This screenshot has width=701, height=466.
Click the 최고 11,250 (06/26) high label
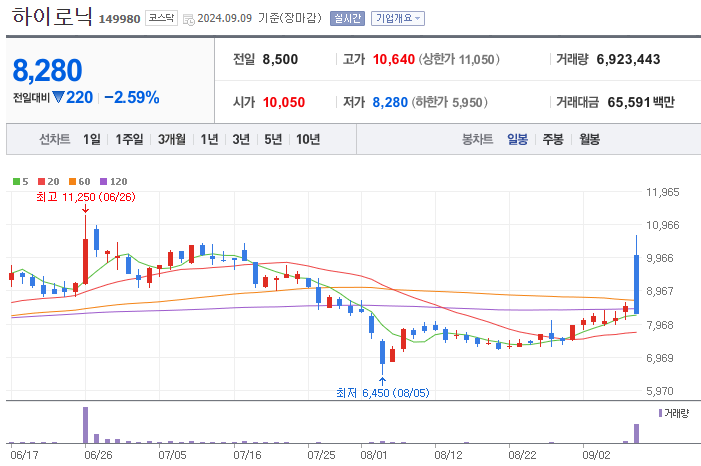(x=85, y=197)
